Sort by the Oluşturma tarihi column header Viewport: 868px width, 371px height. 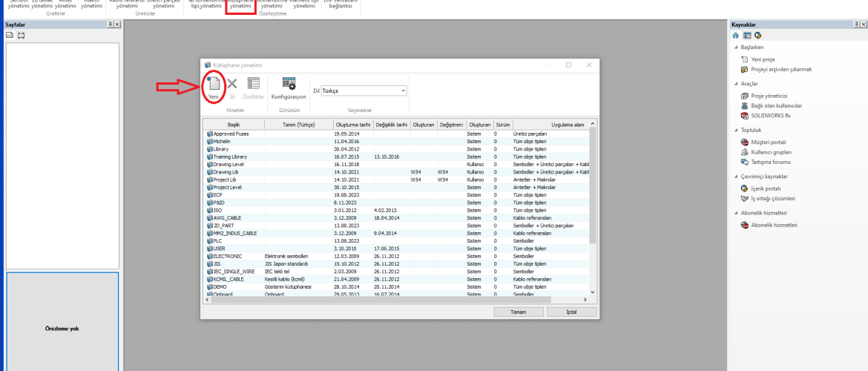pos(352,125)
